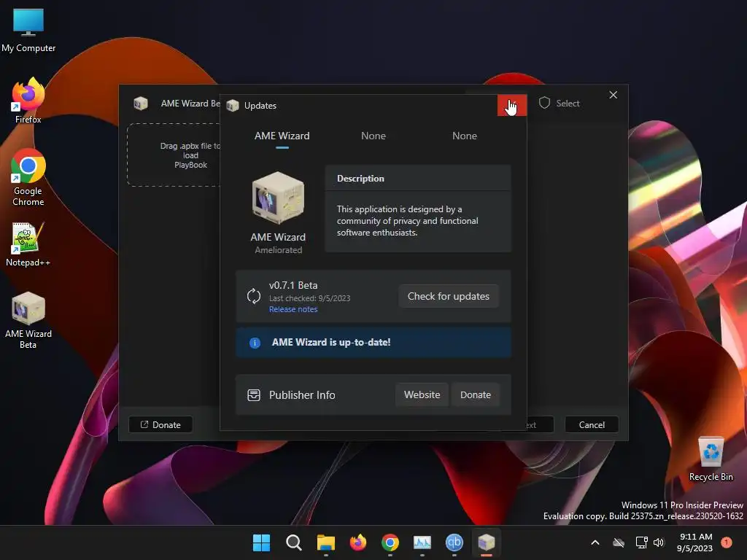Click the 'Last checked: 9/5/2023' text

click(x=309, y=298)
